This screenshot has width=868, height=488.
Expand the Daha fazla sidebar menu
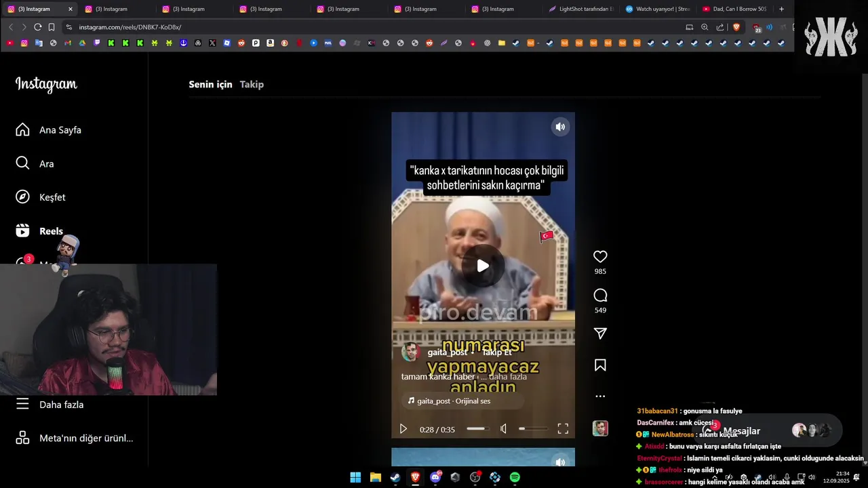tap(50, 405)
